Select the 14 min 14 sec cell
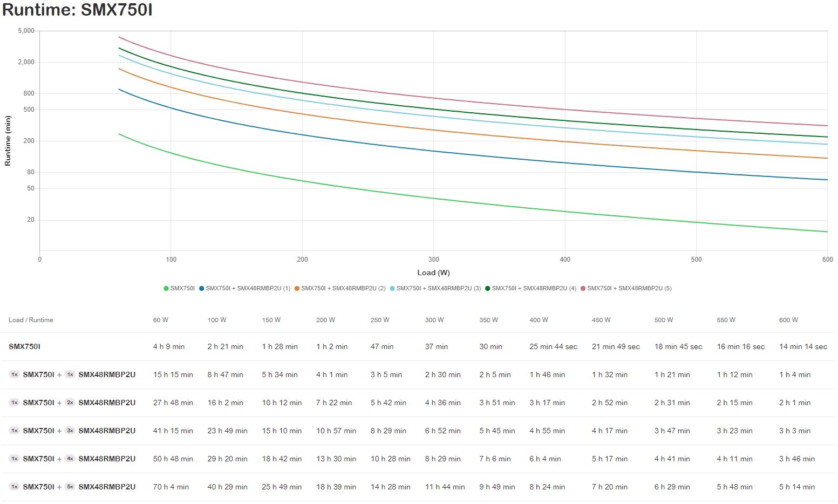The height and width of the screenshot is (504, 838). click(x=803, y=346)
